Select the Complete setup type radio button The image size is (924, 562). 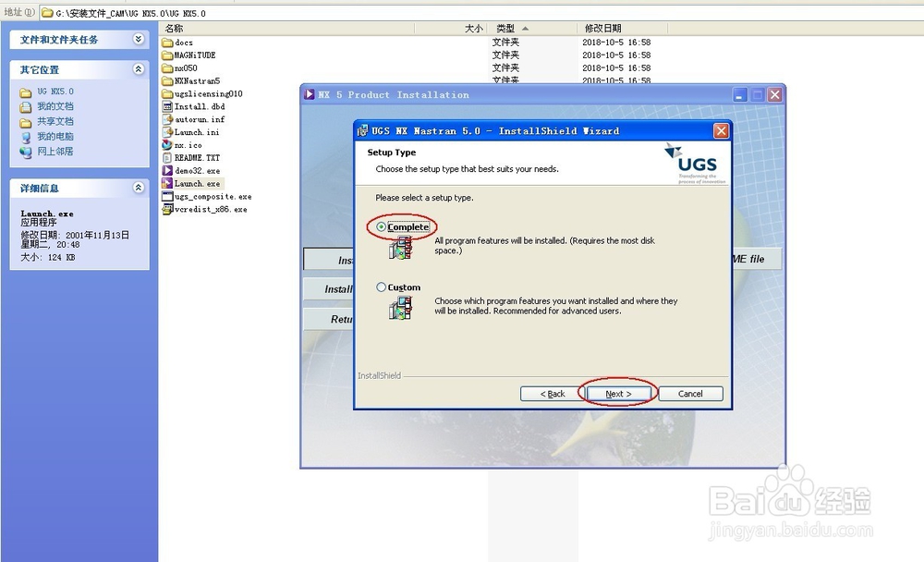[382, 227]
